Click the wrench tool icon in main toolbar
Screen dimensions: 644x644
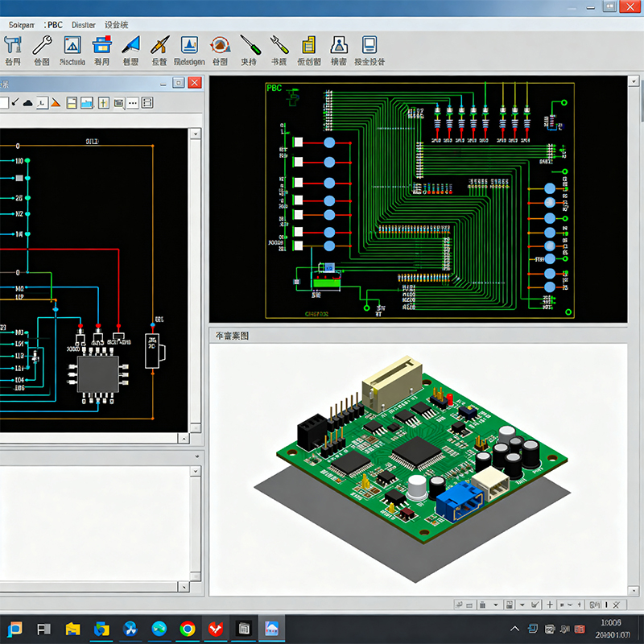[x=42, y=45]
